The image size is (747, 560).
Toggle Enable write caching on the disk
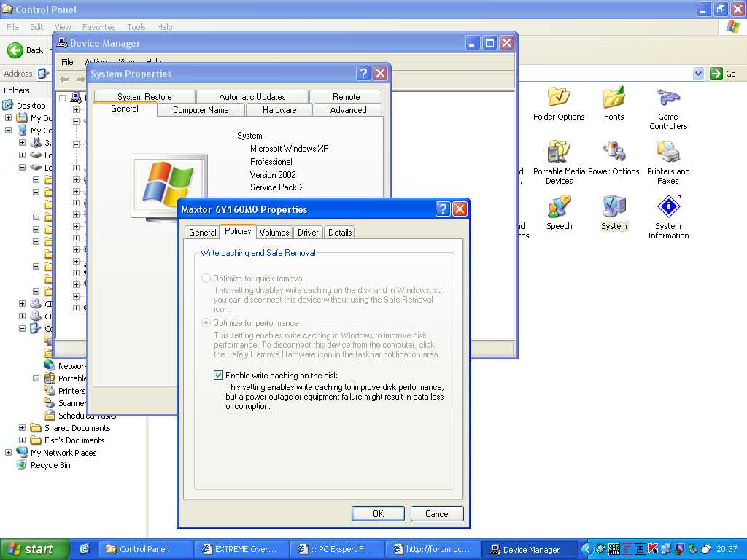(218, 376)
